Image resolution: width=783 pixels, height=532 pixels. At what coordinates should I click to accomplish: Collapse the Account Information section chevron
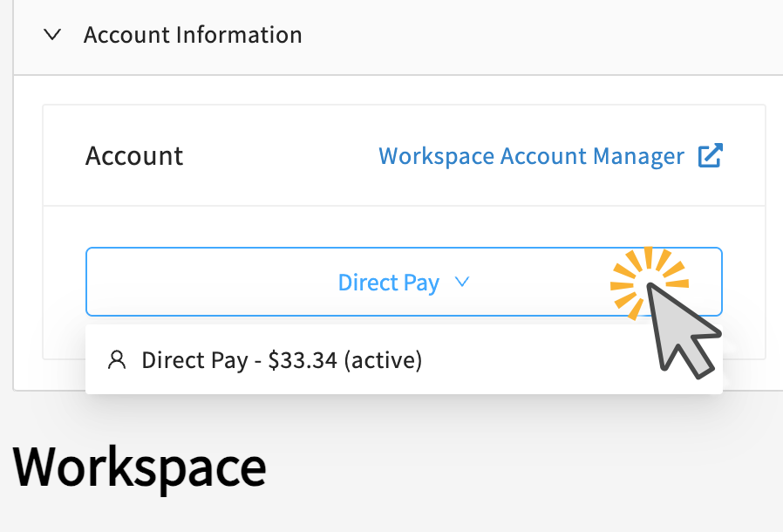pos(52,36)
